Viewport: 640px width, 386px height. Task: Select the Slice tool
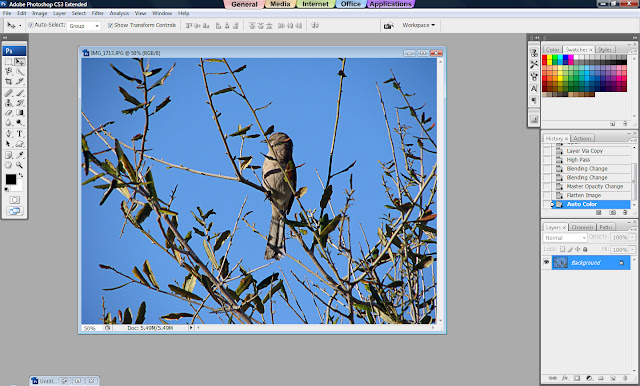[20, 82]
